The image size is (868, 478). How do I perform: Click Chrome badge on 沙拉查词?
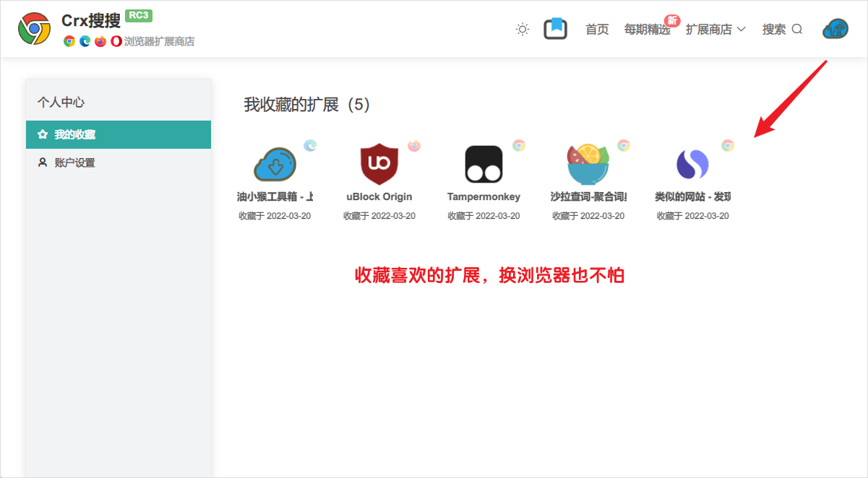point(623,145)
